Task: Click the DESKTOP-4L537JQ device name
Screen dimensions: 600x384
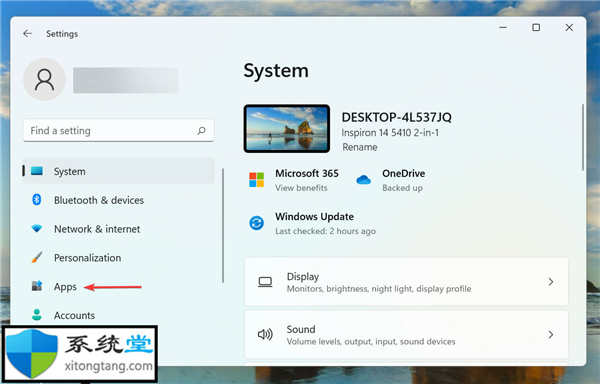Action: 396,117
